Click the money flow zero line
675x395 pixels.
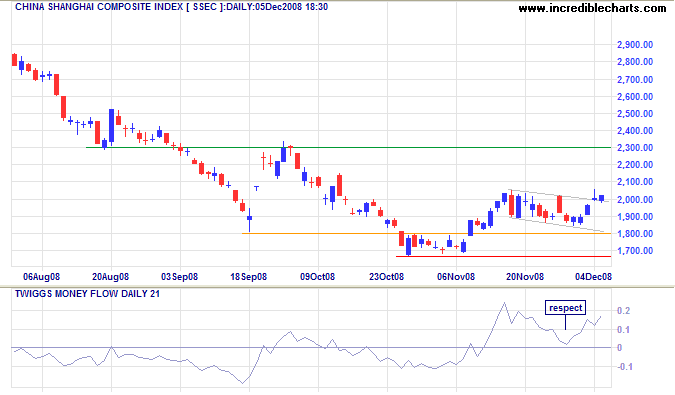pyautogui.click(x=311, y=347)
